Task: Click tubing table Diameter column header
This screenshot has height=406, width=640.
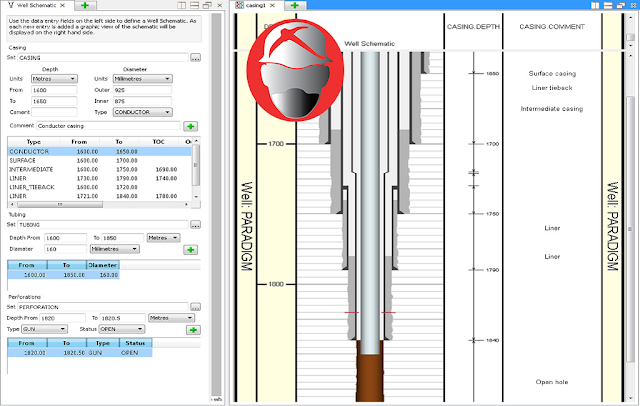Action: (103, 265)
